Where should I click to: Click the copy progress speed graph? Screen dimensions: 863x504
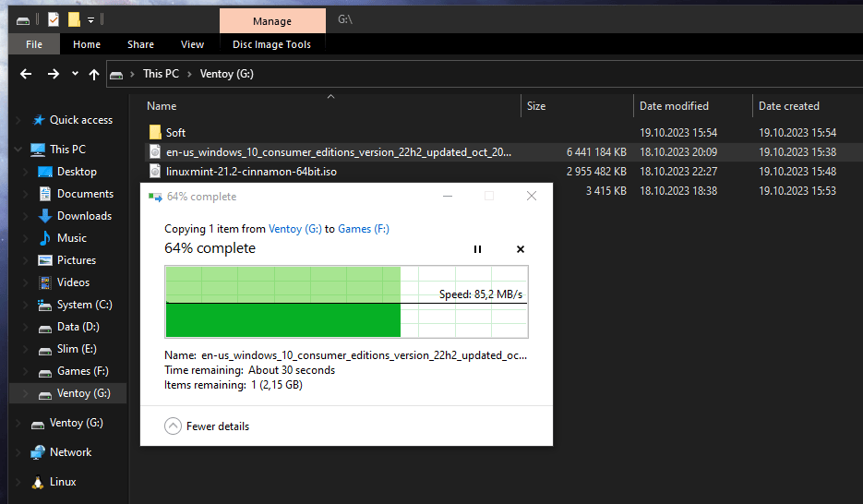point(345,302)
